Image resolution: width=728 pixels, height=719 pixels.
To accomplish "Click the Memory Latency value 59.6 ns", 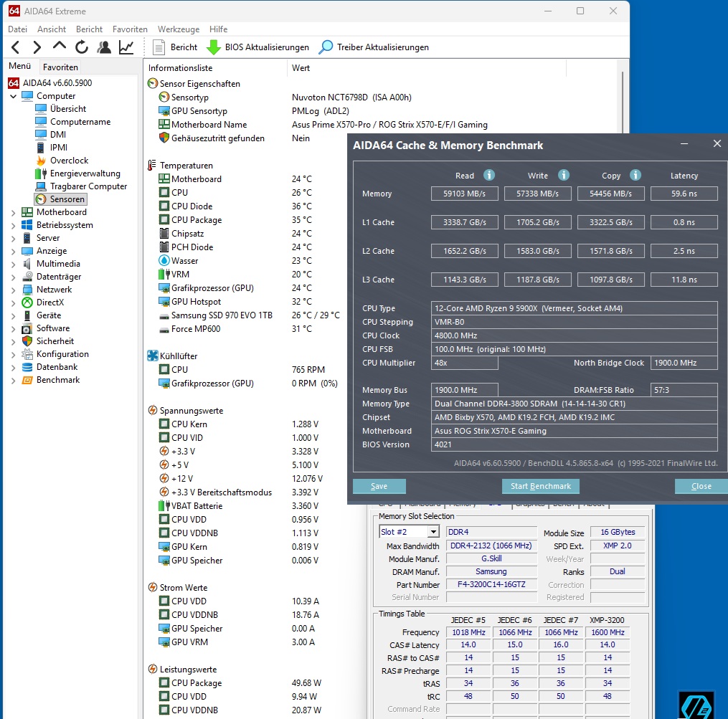I will coord(684,194).
